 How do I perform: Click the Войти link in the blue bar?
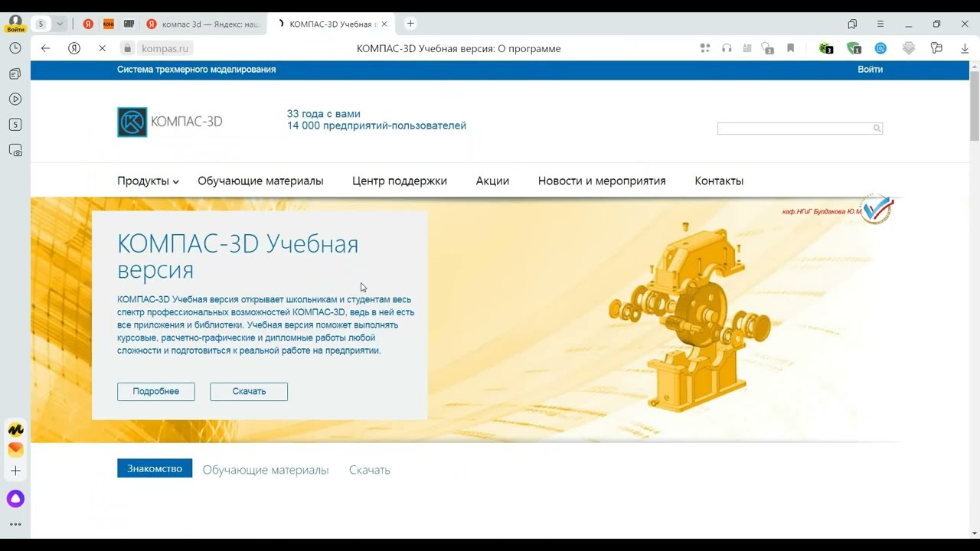click(x=870, y=70)
